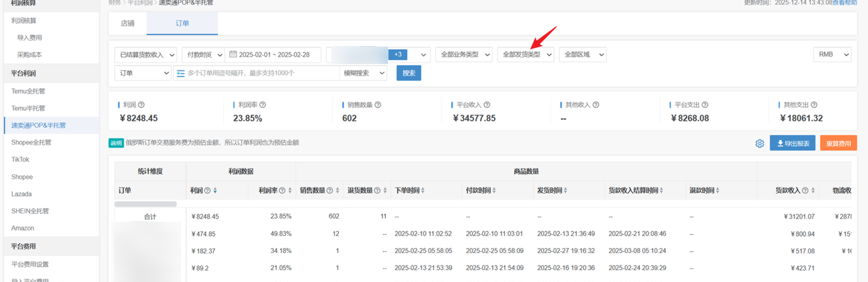Viewport: 868px width, 282px height.
Task: Expand the 全部业务类型 dropdown
Action: pos(464,55)
